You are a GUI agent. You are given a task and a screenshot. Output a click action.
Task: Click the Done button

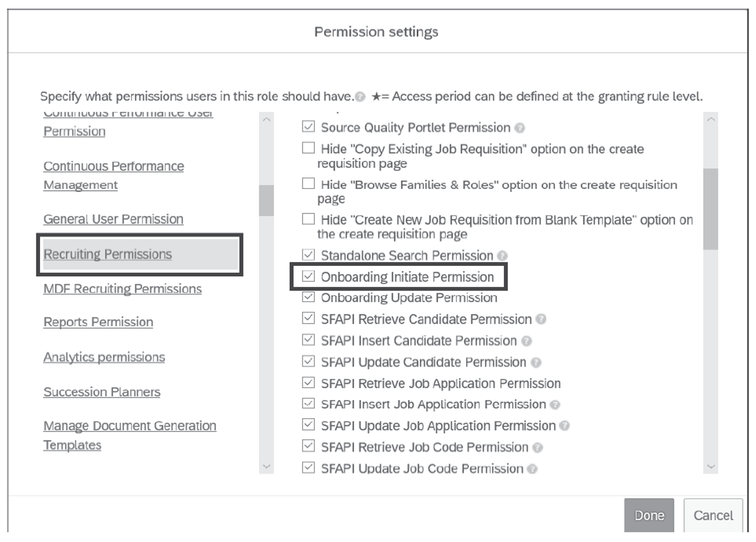coord(649,515)
